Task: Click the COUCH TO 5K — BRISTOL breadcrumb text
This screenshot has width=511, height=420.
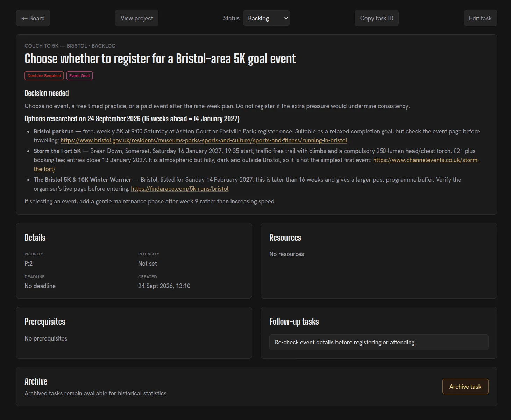Action: click(56, 46)
